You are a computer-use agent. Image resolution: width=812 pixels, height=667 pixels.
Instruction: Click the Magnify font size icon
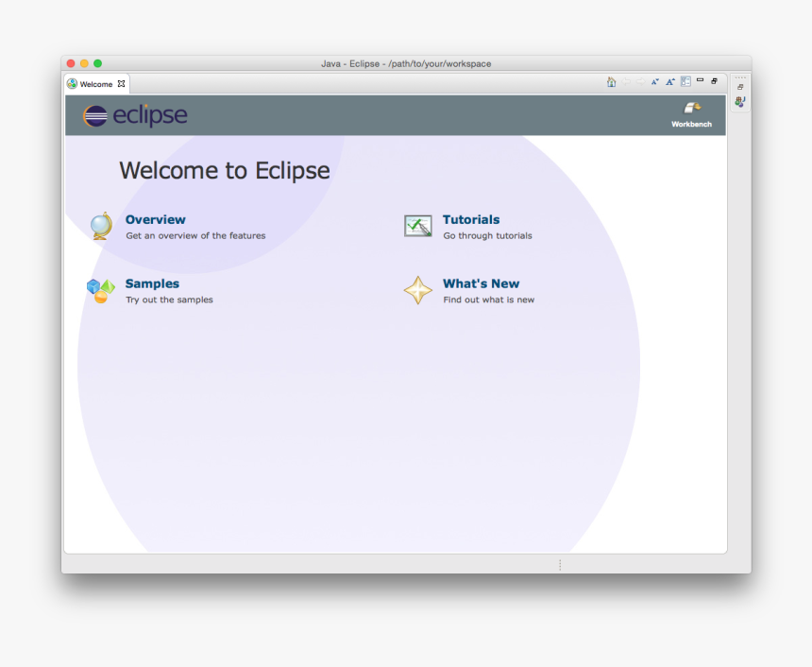click(670, 82)
